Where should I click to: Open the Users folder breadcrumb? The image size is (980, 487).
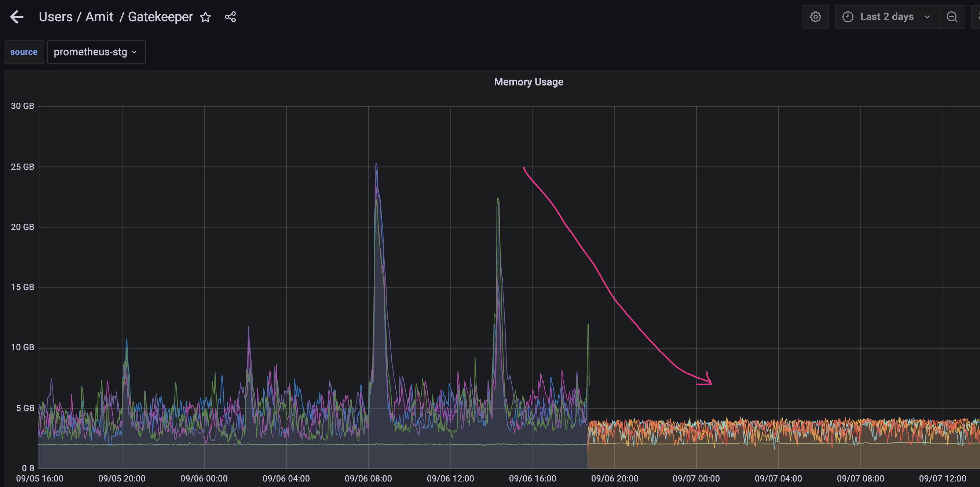coord(55,17)
